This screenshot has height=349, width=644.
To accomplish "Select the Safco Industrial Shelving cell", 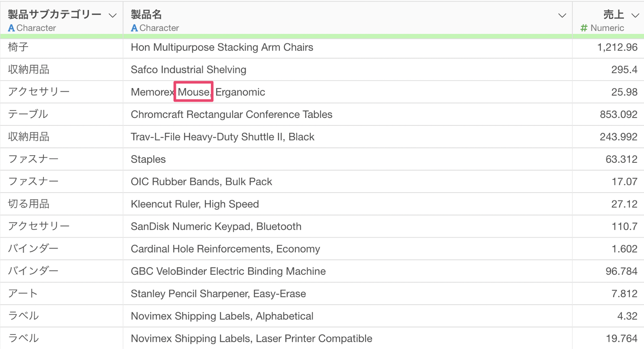I will [188, 70].
